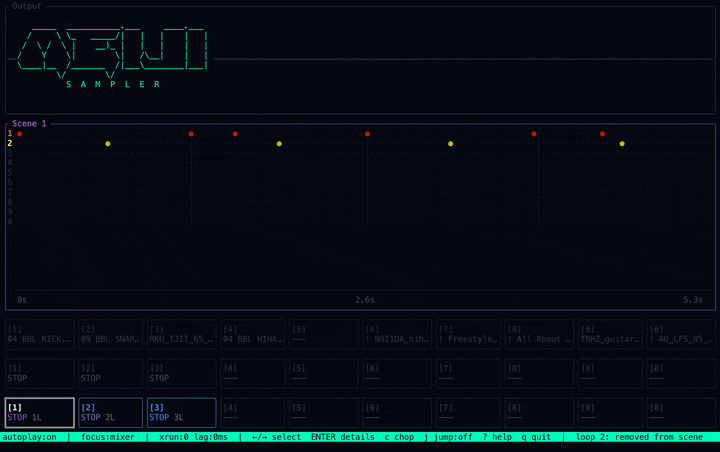Toggle autoplay:on in the status bar
The width and height of the screenshot is (720, 452).
(x=29, y=437)
